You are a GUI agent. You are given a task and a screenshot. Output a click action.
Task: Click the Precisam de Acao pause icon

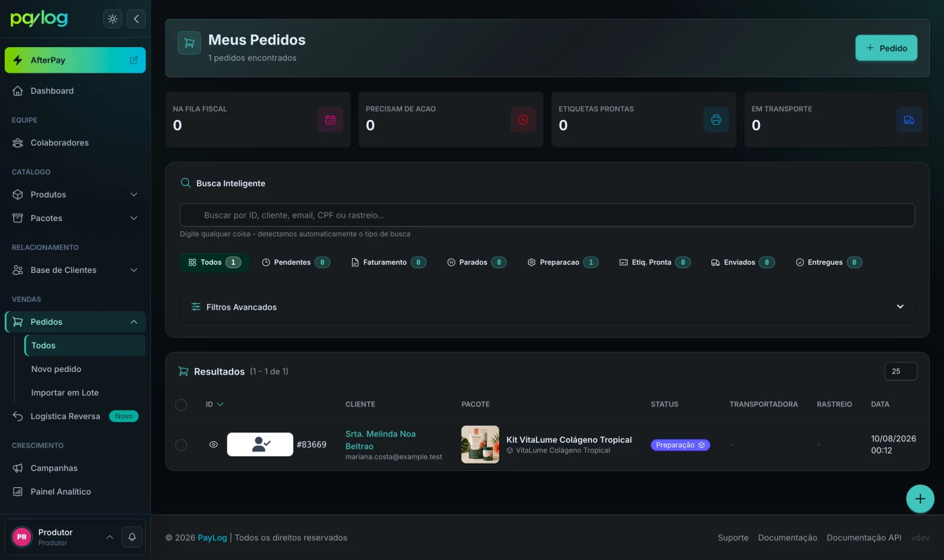coord(523,120)
